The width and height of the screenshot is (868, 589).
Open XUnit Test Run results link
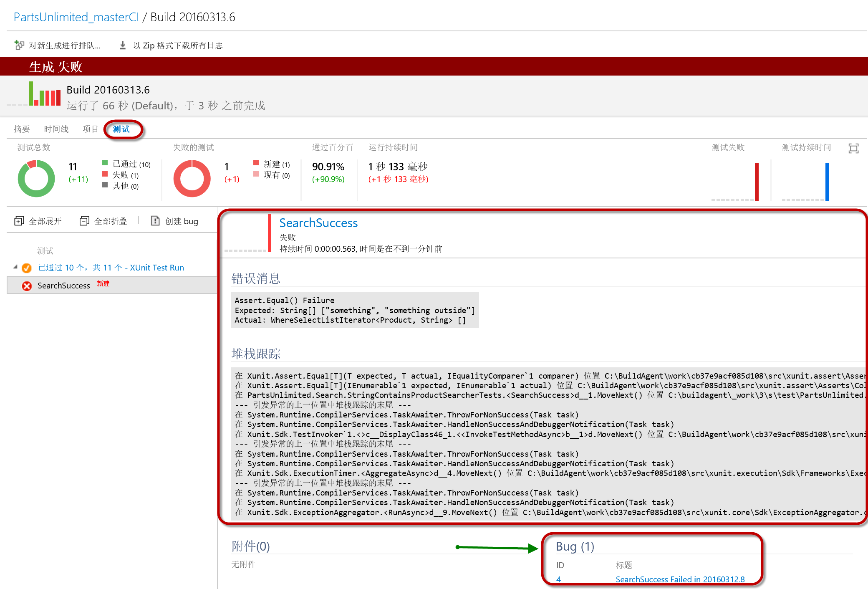111,268
